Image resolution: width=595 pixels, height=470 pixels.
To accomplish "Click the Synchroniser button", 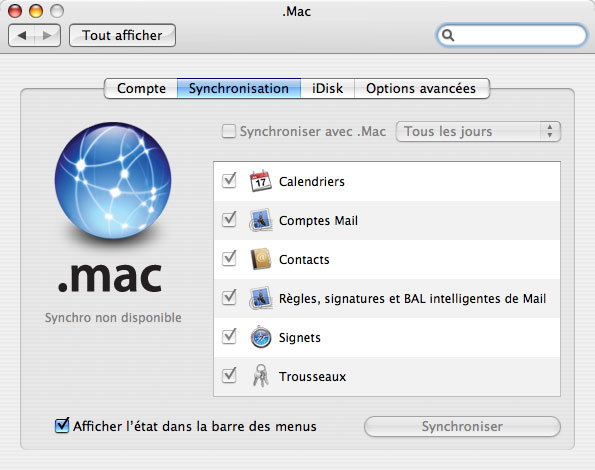I will (x=462, y=426).
